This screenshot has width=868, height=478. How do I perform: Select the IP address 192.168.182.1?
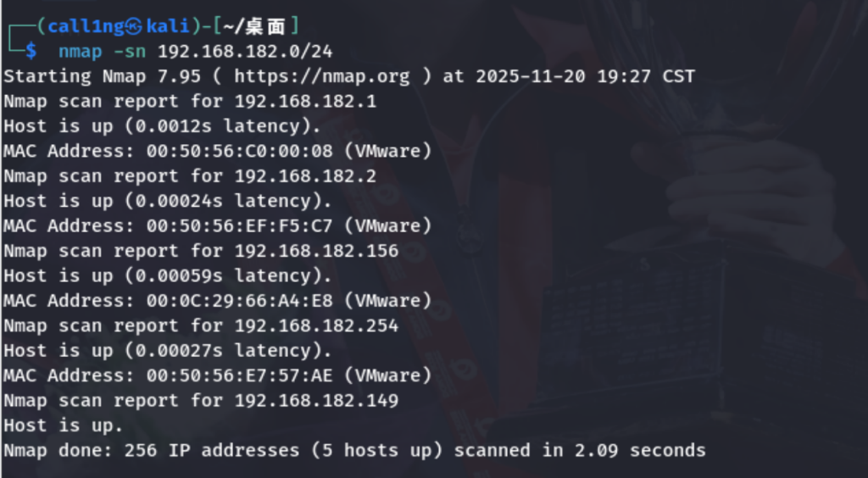pos(305,101)
